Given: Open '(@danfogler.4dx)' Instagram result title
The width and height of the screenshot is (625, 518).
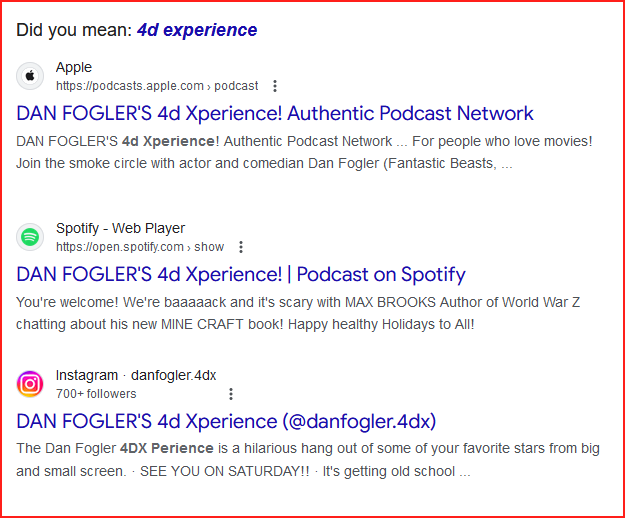Looking at the screenshot, I should click(x=226, y=422).
